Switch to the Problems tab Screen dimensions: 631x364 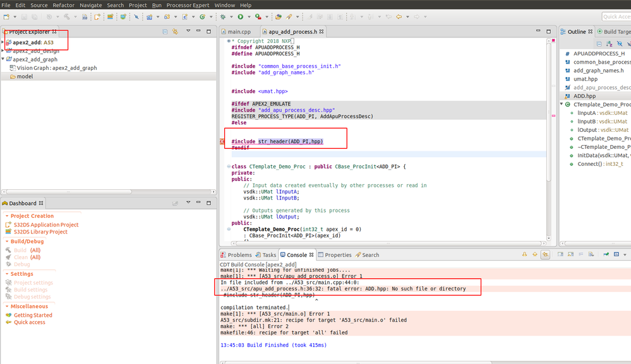click(x=236, y=255)
